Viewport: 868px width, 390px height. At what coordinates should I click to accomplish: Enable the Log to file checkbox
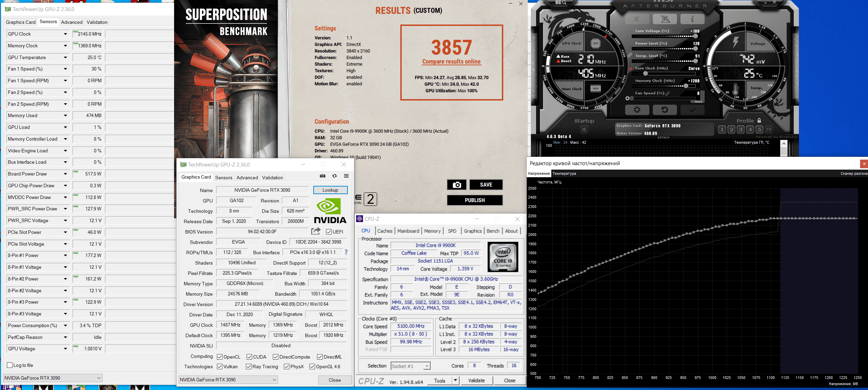coord(10,365)
